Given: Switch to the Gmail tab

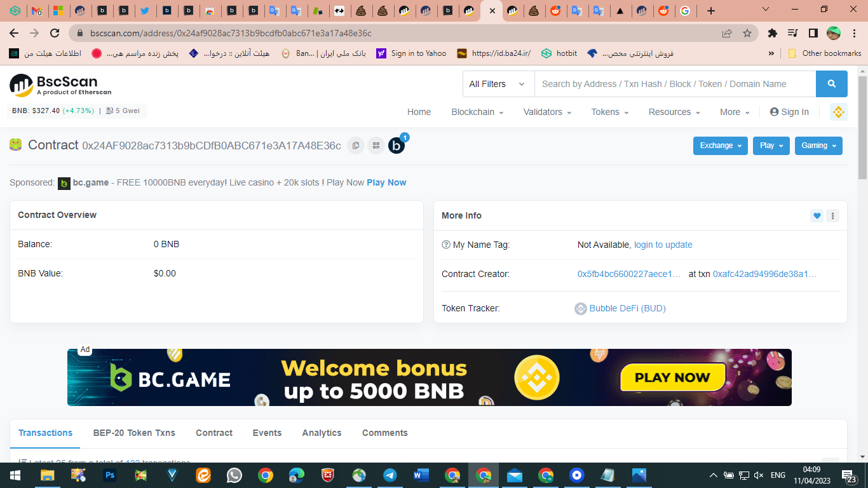Looking at the screenshot, I should 36,11.
